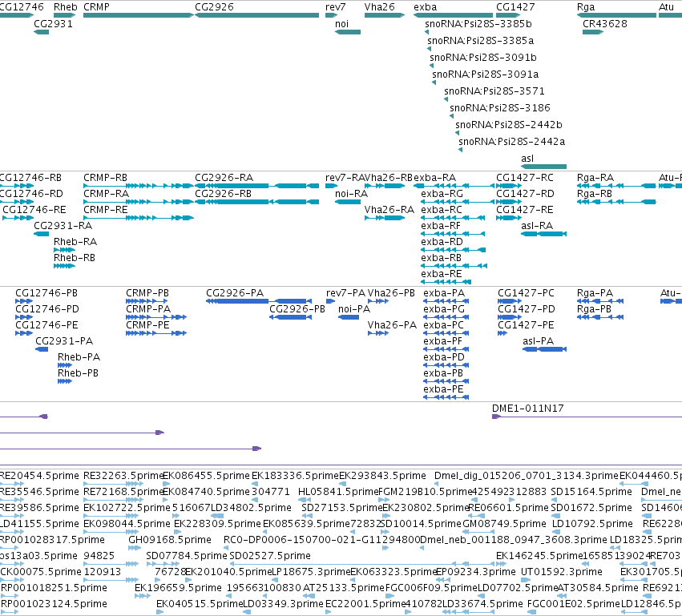
Task: Click the Rga-PA protein label
Action: (x=595, y=293)
